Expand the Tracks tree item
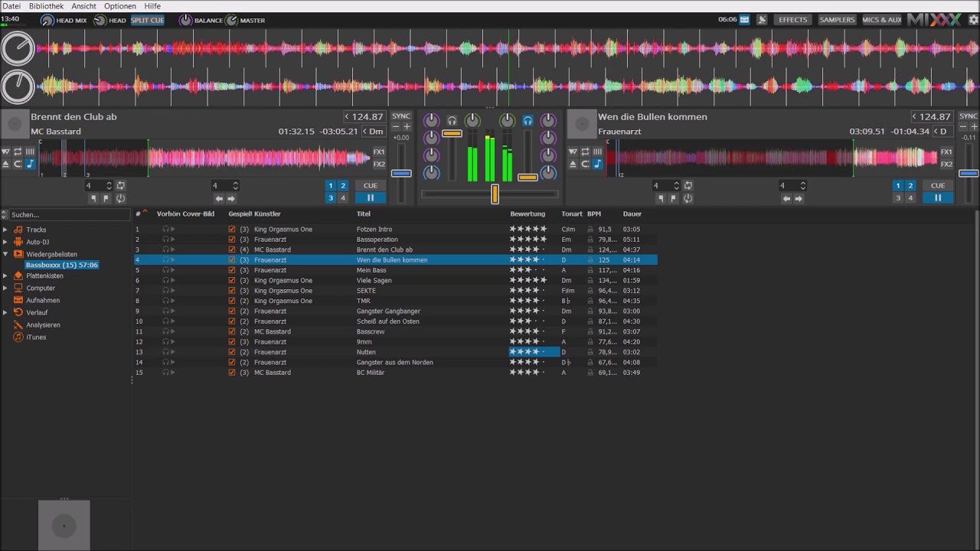This screenshot has height=551, width=980. [x=5, y=230]
